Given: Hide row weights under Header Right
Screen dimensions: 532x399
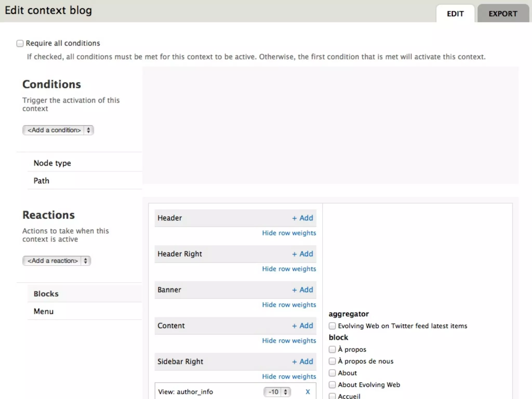Looking at the screenshot, I should [x=289, y=269].
